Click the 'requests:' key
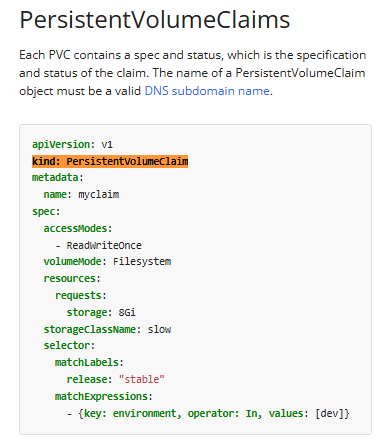Screen dimensions: 380x444 (81, 295)
